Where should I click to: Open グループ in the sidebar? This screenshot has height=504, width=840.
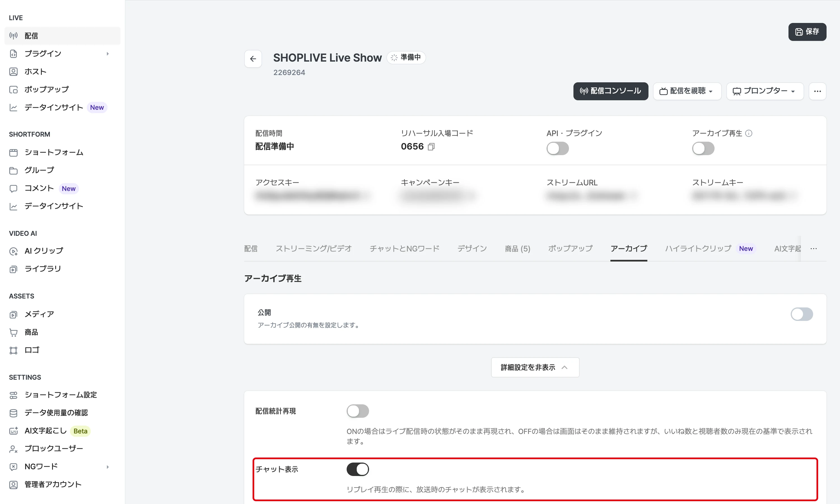click(x=62, y=170)
